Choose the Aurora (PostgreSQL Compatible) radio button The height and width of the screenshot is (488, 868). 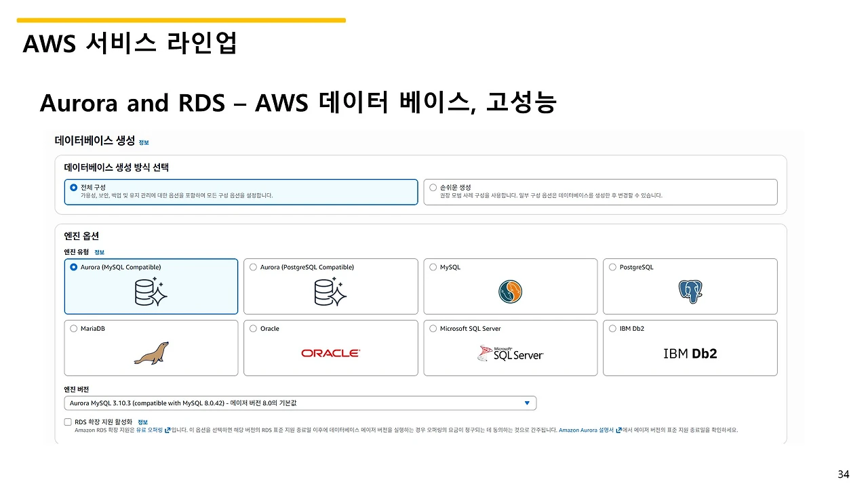click(254, 267)
